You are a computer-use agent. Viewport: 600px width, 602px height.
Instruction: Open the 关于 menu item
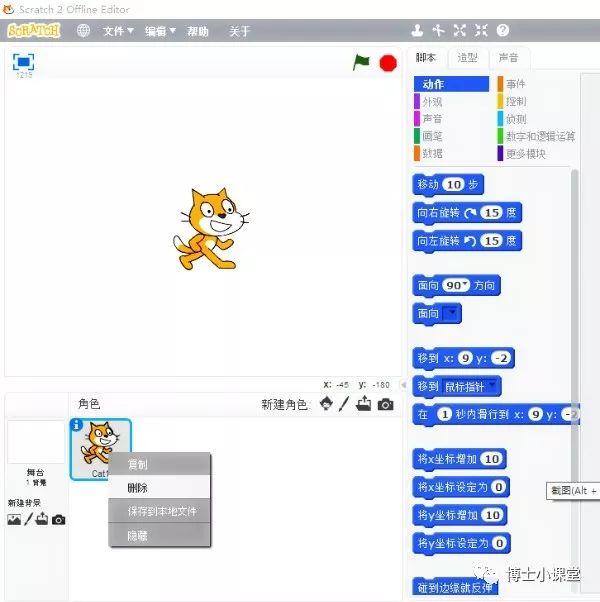[240, 31]
